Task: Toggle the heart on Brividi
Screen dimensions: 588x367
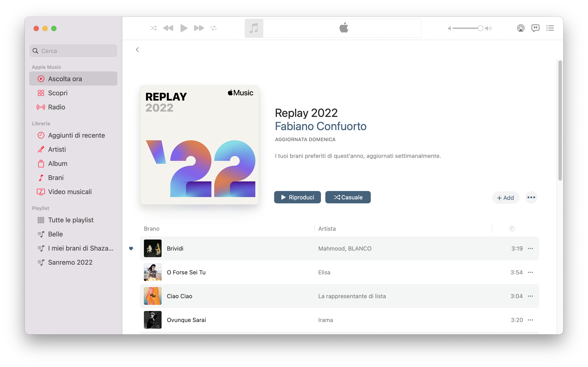Action: (x=131, y=248)
